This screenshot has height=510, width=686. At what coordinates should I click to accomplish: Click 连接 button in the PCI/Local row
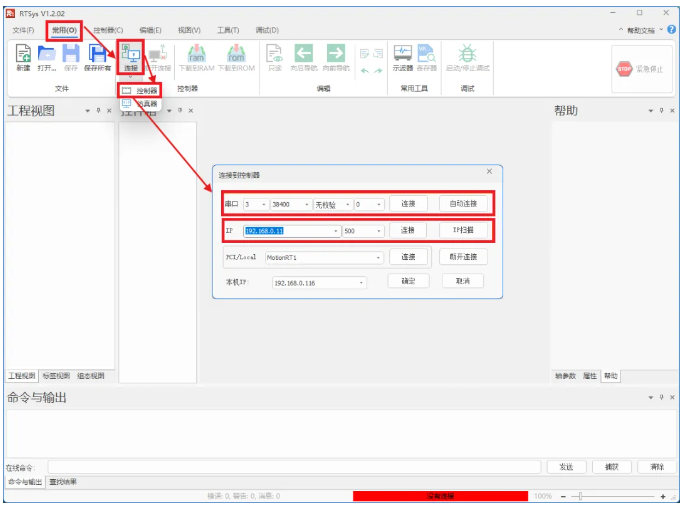pyautogui.click(x=409, y=257)
